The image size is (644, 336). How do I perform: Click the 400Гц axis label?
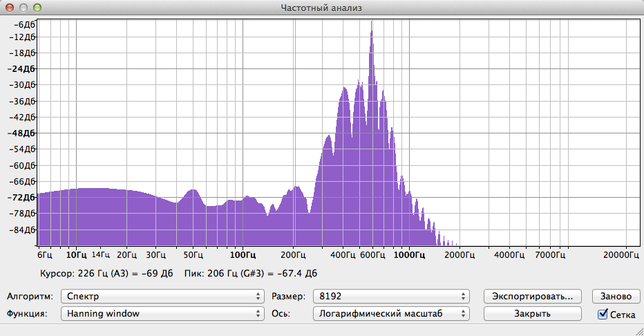[343, 255]
